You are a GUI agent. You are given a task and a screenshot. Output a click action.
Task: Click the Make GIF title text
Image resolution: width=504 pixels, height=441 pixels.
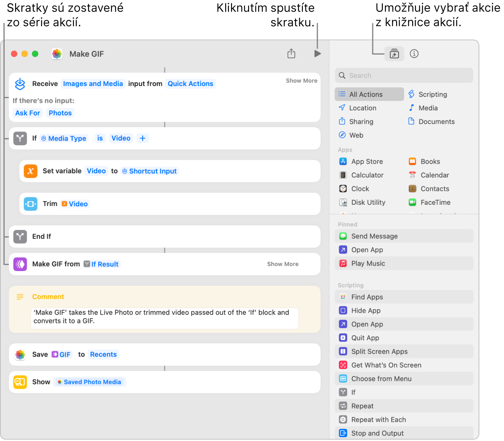86,54
